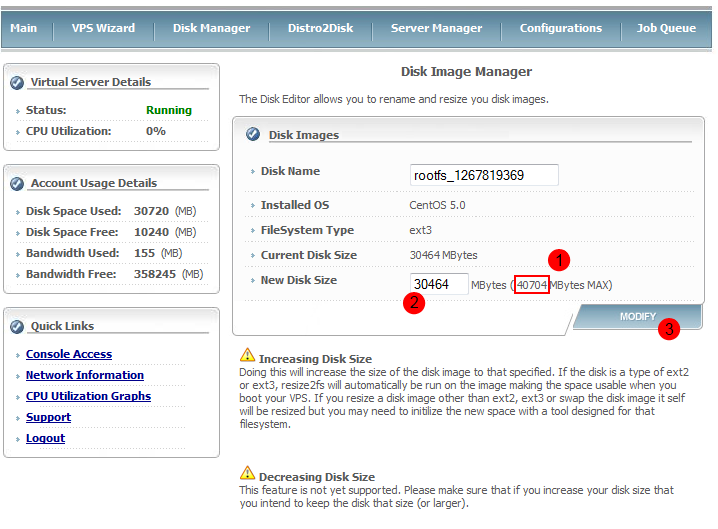Open the Configurations tab
This screenshot has height=529, width=718.
point(560,28)
